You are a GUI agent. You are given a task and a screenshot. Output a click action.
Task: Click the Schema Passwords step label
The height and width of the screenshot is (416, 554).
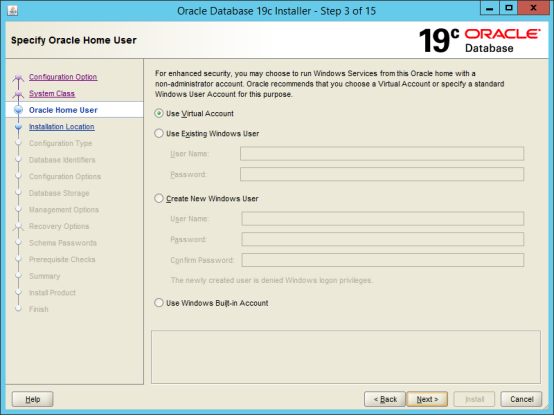63,243
